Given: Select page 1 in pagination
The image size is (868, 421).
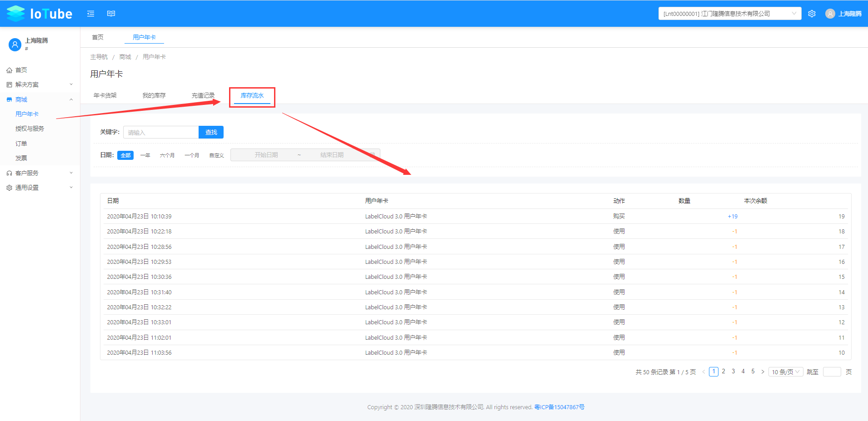Looking at the screenshot, I should (713, 371).
